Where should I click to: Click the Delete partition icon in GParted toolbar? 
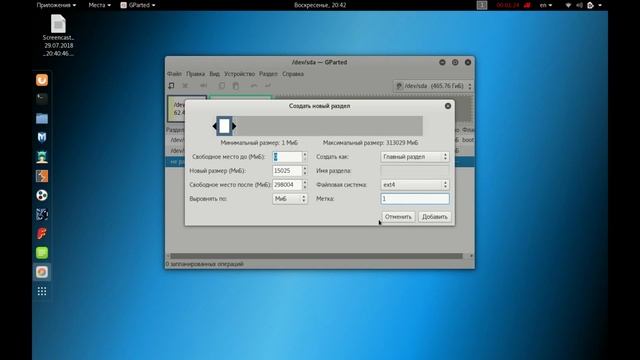(185, 86)
